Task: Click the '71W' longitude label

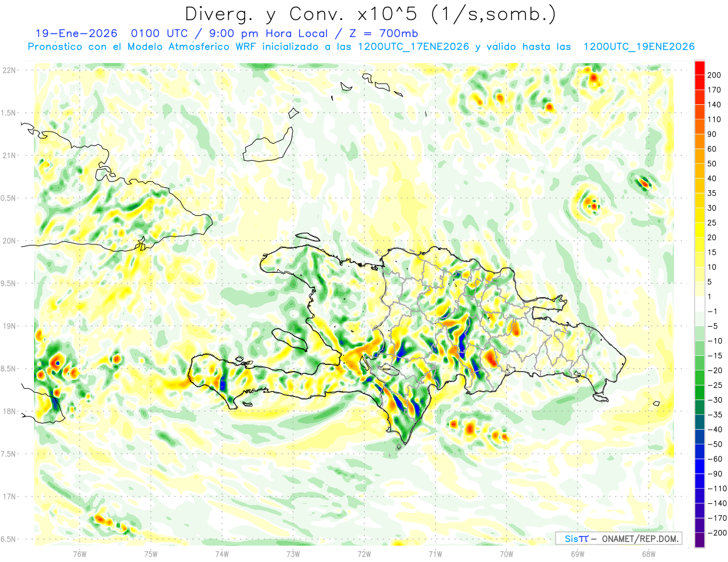Action: coord(435,553)
